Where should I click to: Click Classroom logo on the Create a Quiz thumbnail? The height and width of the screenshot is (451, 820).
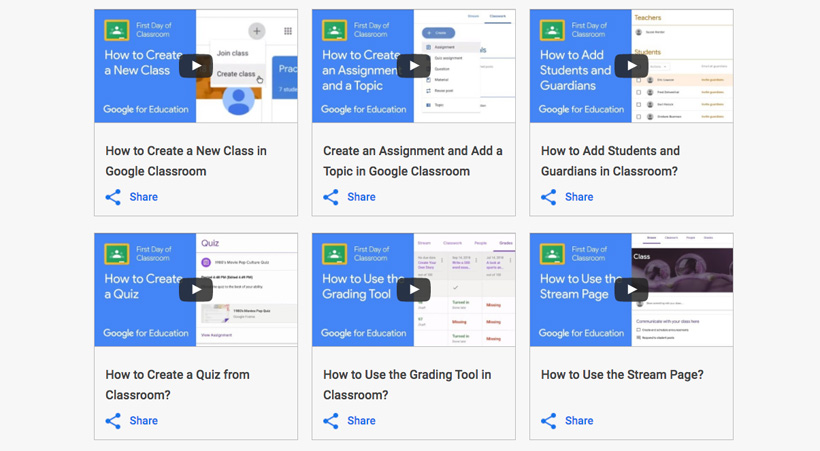click(117, 254)
